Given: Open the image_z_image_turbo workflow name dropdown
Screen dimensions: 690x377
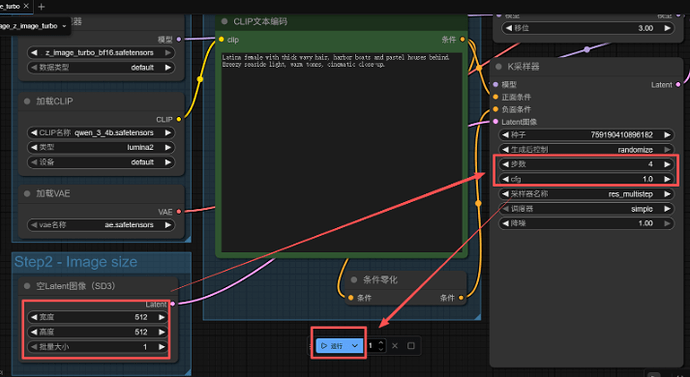Looking at the screenshot, I should [x=64, y=26].
